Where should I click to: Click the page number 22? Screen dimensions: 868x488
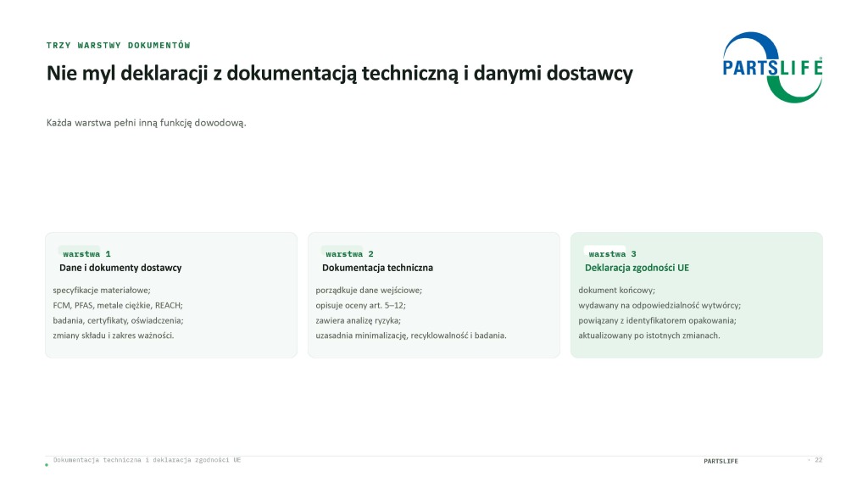tap(818, 460)
